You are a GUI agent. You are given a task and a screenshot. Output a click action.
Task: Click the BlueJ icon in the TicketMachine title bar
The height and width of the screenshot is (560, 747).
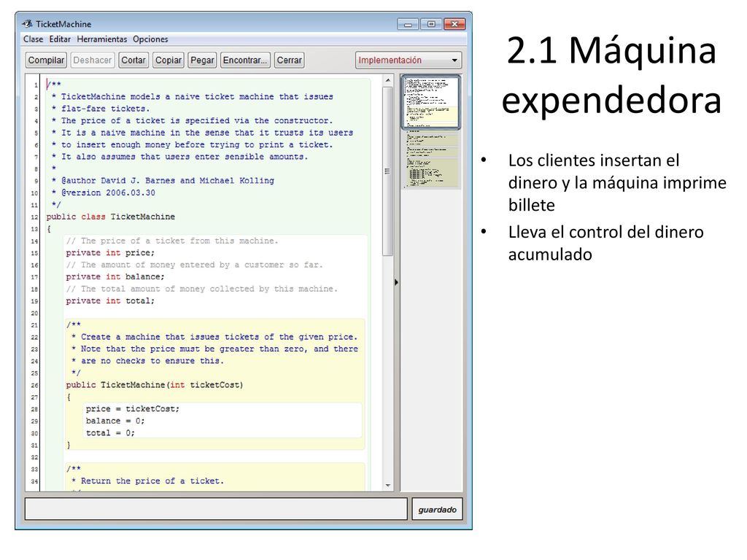click(28, 23)
